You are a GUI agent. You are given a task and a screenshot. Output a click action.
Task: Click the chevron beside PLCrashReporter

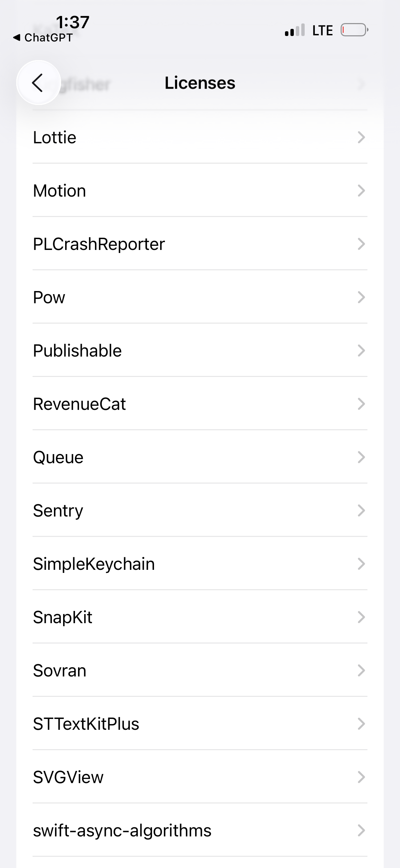(x=361, y=244)
